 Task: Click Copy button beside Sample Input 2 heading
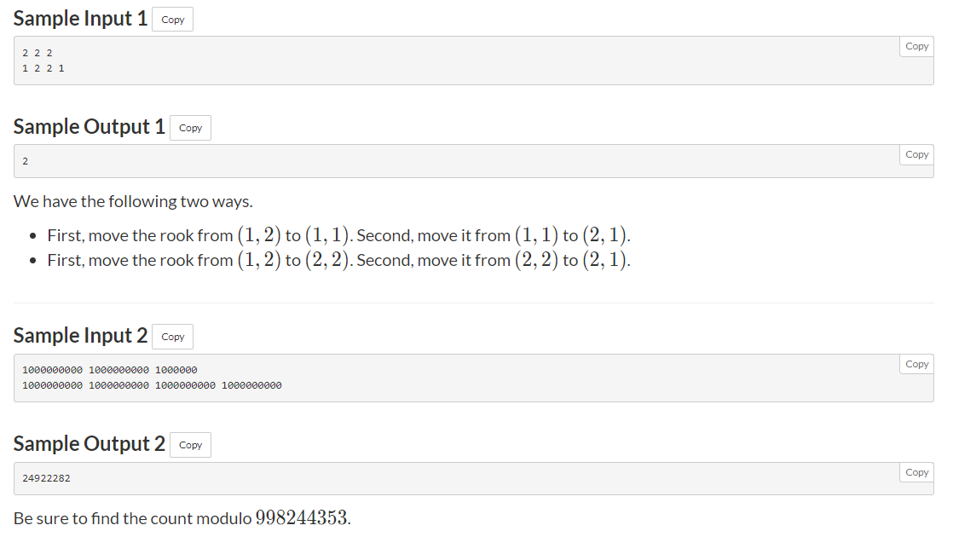(x=172, y=337)
